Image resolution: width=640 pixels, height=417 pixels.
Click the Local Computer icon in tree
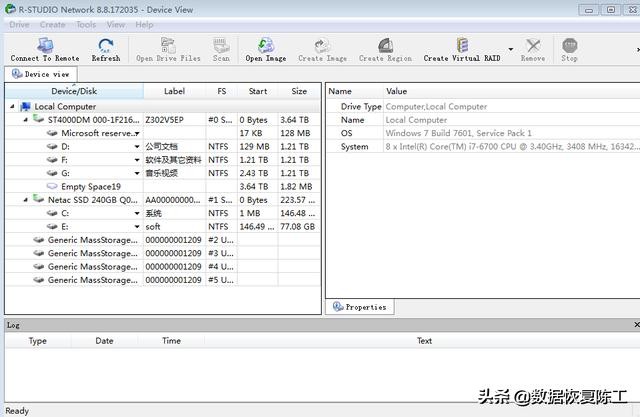point(25,106)
